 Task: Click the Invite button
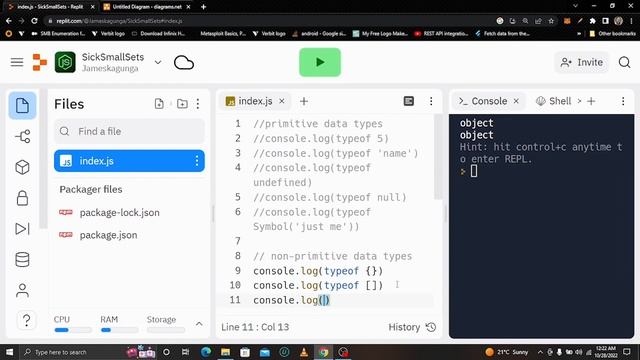[x=582, y=62]
